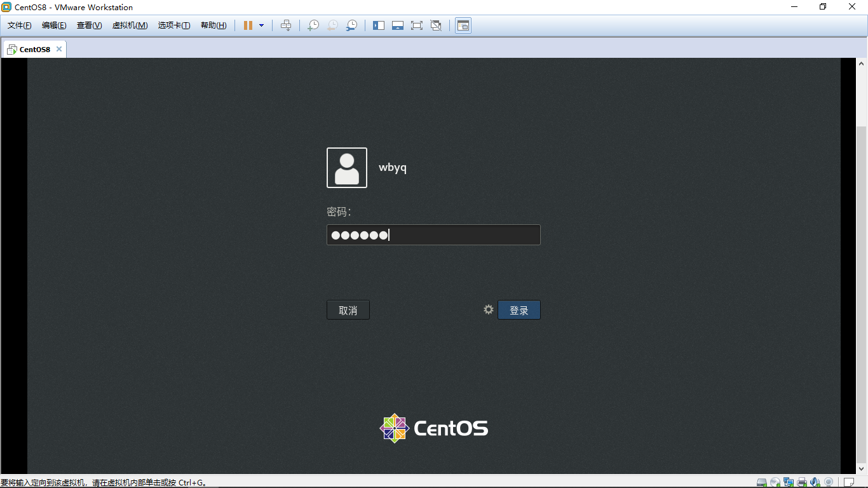The height and width of the screenshot is (488, 868).
Task: Open the snapshot manager
Action: click(x=351, y=25)
